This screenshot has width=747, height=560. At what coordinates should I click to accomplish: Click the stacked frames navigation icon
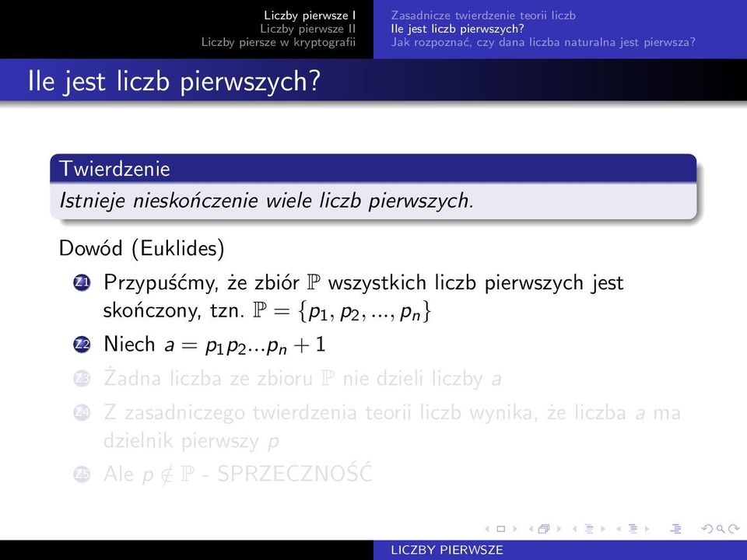(x=544, y=529)
